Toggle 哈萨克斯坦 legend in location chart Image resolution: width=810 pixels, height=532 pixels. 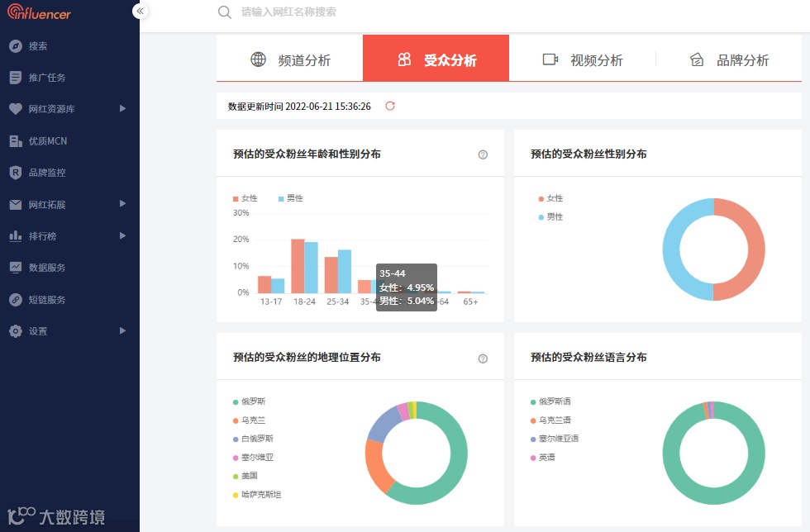tap(257, 494)
